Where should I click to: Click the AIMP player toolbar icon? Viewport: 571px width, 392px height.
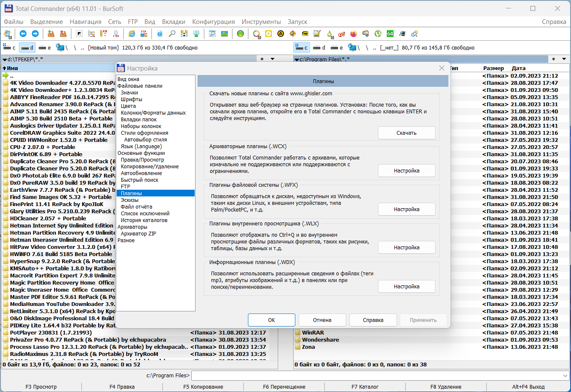point(281,34)
